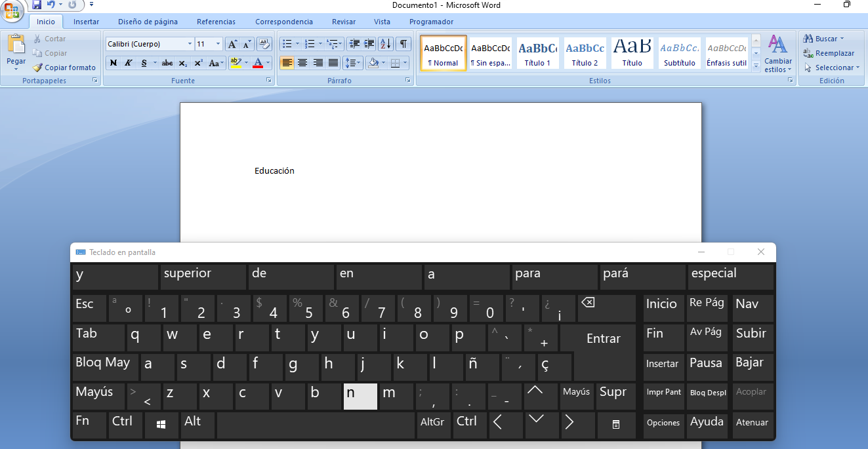Apply red font color
This screenshot has width=868, height=449.
coord(257,63)
